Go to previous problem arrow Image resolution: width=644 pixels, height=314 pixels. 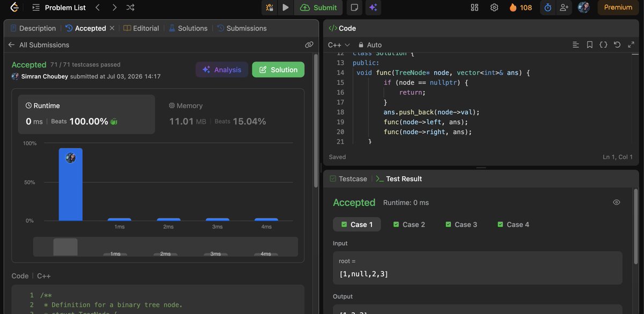(97, 8)
